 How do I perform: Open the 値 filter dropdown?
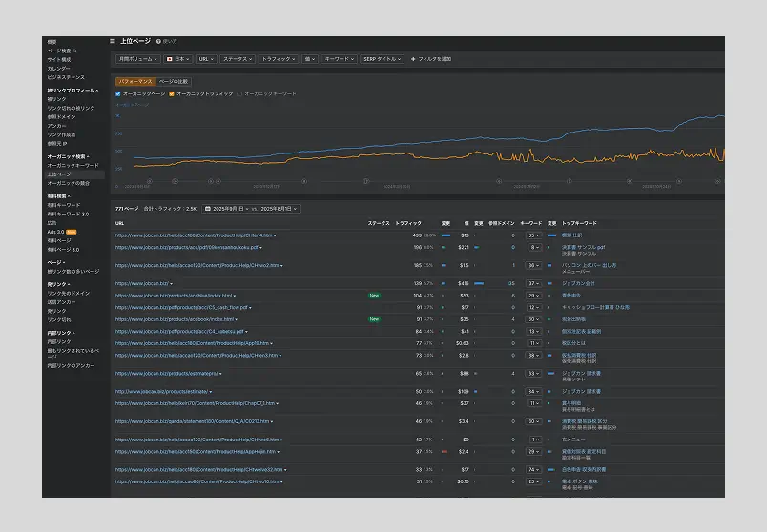(x=310, y=59)
